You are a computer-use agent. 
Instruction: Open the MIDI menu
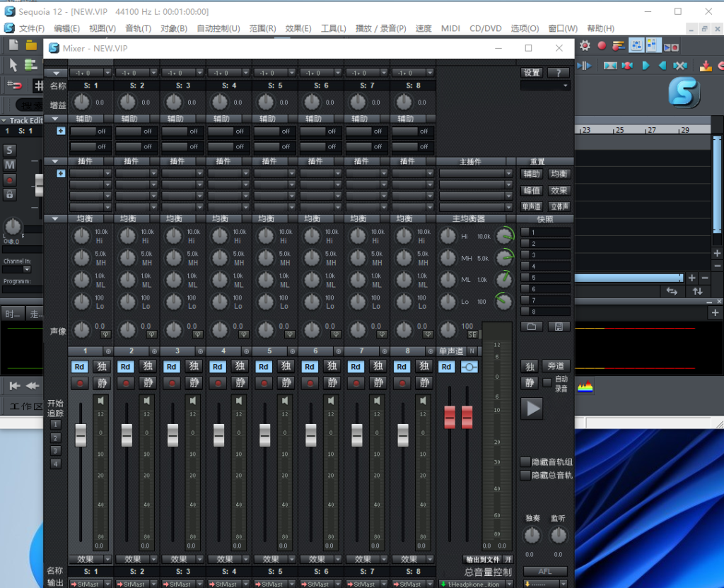point(450,28)
